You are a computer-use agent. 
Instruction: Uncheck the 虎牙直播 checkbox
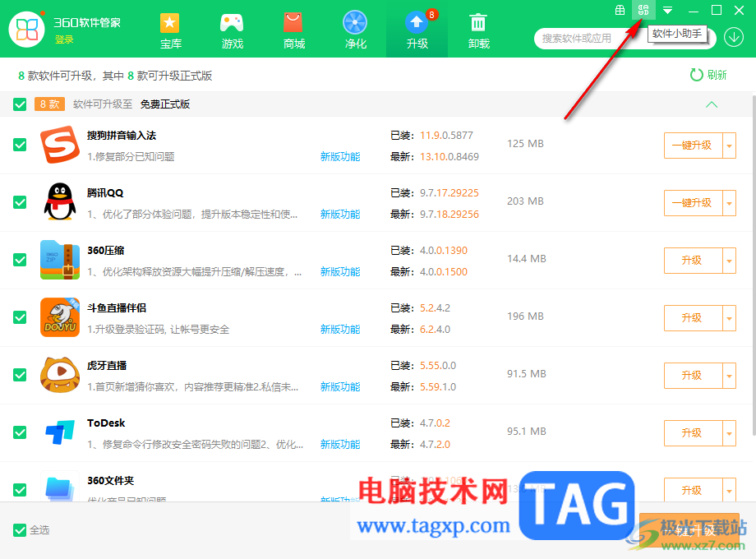click(x=20, y=375)
